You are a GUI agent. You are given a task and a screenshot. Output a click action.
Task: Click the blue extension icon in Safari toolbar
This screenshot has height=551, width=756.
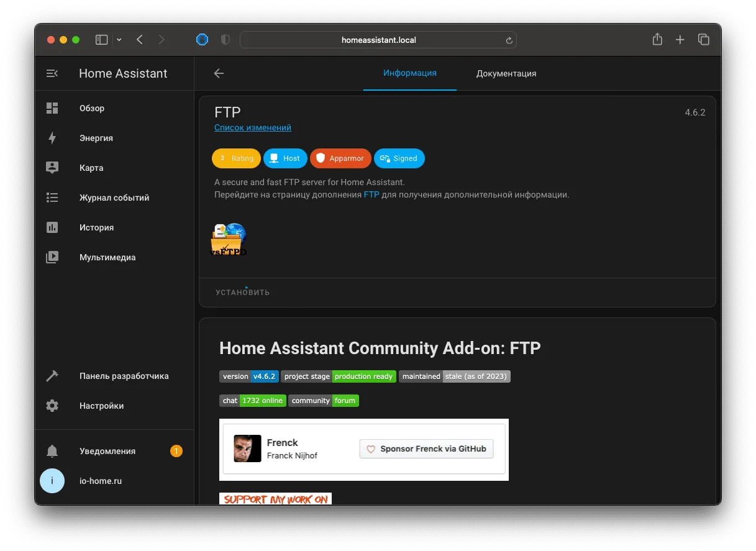point(203,40)
